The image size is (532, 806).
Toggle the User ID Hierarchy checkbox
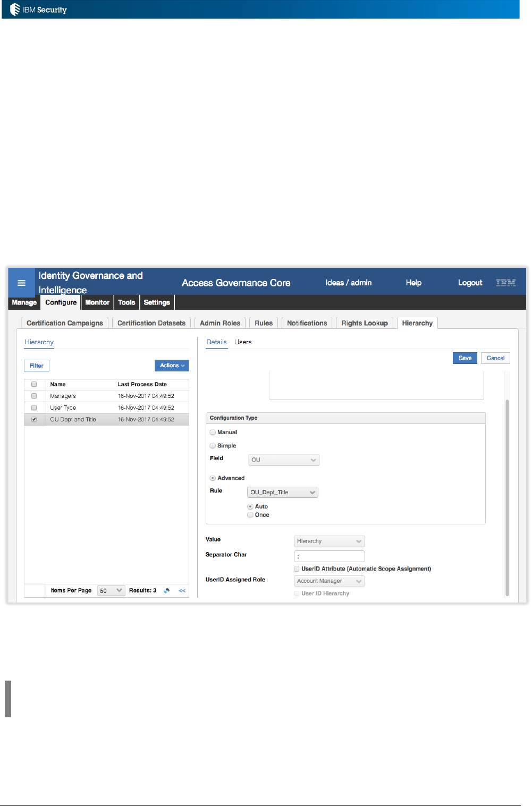297,593
